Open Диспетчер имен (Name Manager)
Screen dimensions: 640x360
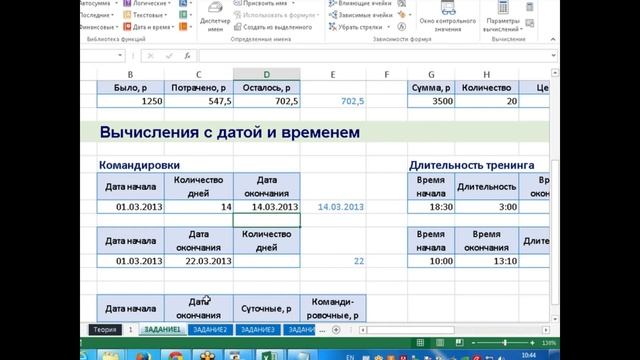pyautogui.click(x=215, y=17)
